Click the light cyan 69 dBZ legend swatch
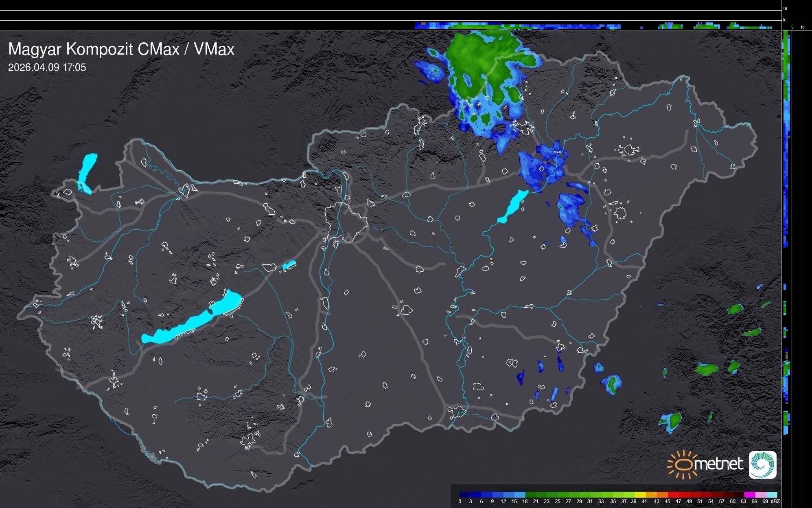This screenshot has width=812, height=508. pyautogui.click(x=771, y=495)
